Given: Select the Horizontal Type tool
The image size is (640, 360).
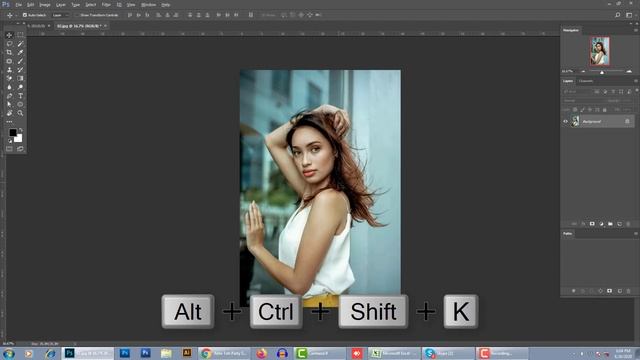Looking at the screenshot, I should coord(20,96).
